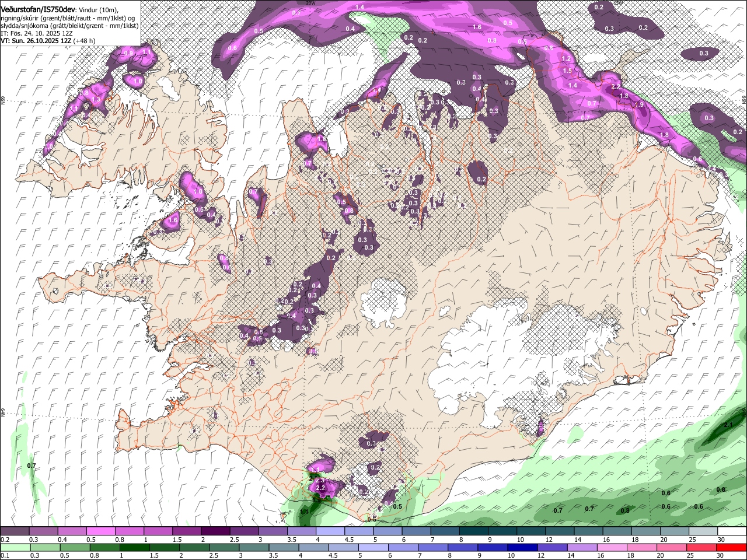
Task: Pick the periwinkle 6 rain legend swatch
Action: 404,547
